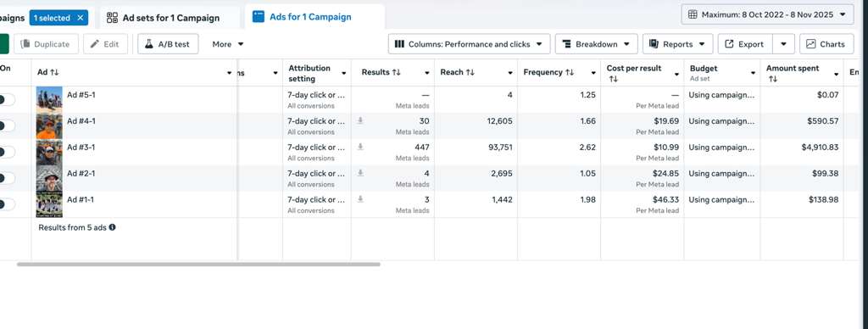The image size is (868, 329).
Task: Click the Ad #5-1 thumbnail
Action: coord(49,100)
